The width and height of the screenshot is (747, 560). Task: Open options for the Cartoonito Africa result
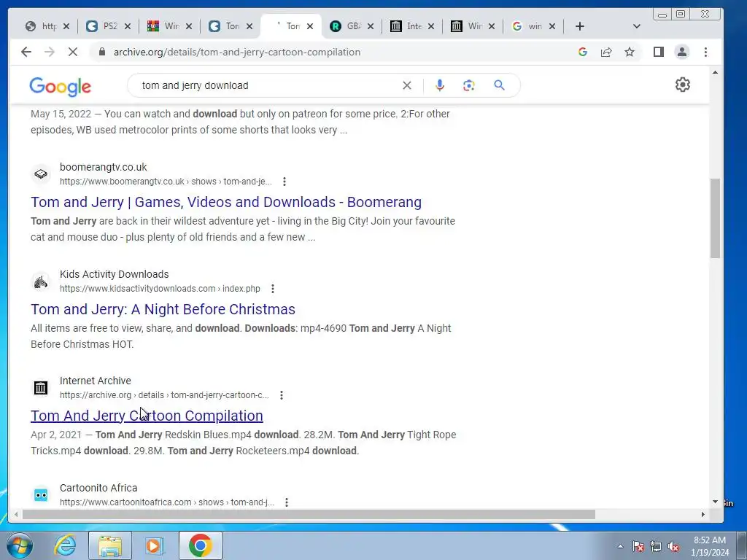click(x=286, y=502)
